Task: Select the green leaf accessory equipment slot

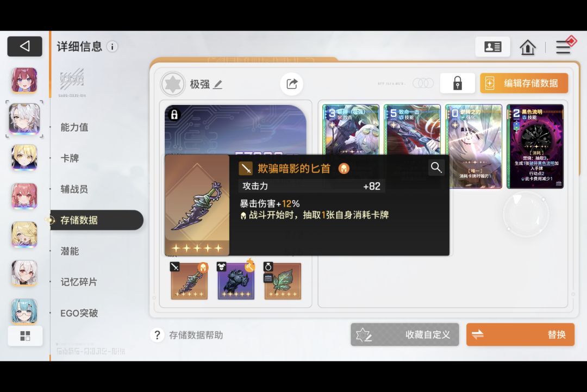Action: coord(283,281)
